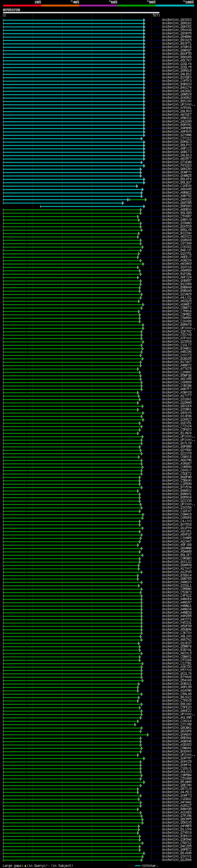197x868 pixels.
Task: Click label UniRef100_Q8X1E4
Action: [x=177, y=406]
